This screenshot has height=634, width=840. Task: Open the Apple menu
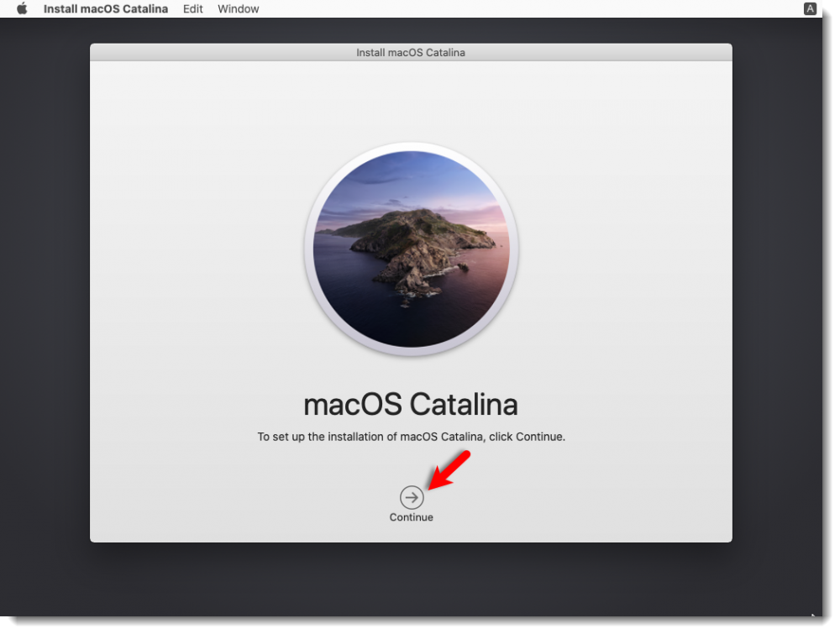[x=22, y=8]
